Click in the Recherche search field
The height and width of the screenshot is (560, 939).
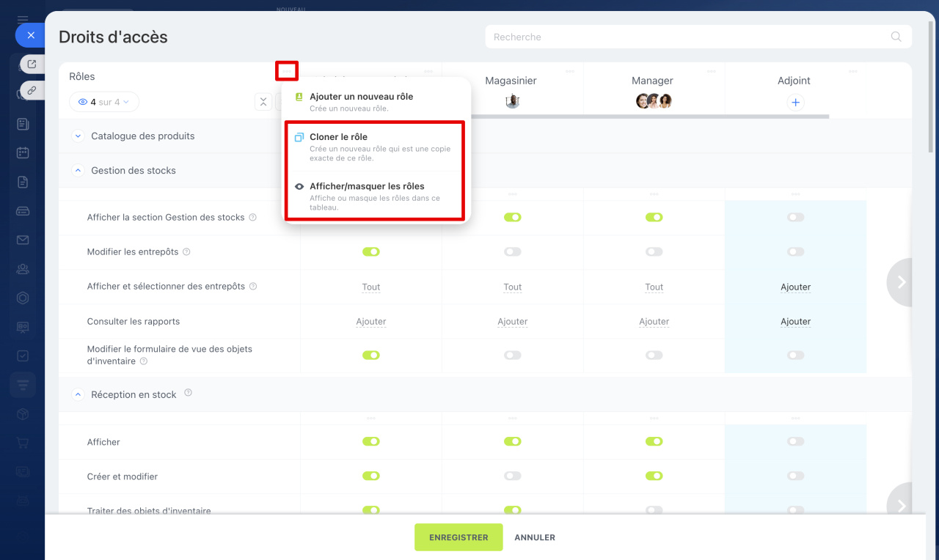click(x=690, y=37)
